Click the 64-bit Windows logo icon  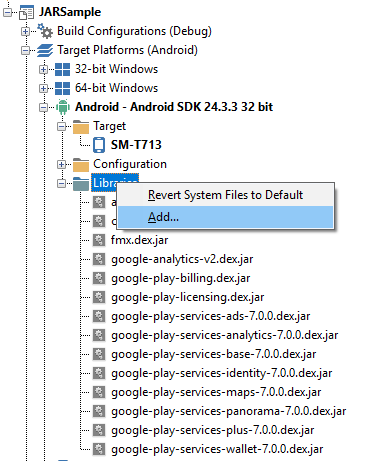[x=62, y=88]
